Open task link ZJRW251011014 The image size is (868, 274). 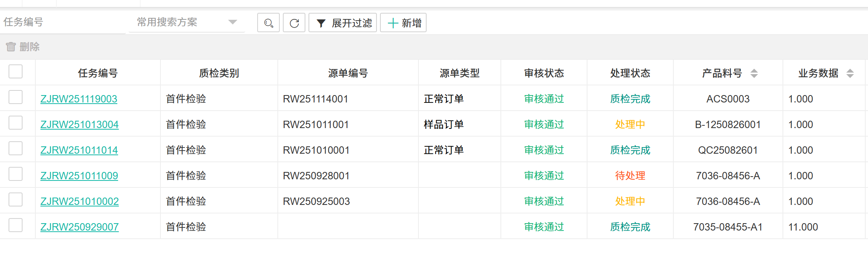pos(79,150)
